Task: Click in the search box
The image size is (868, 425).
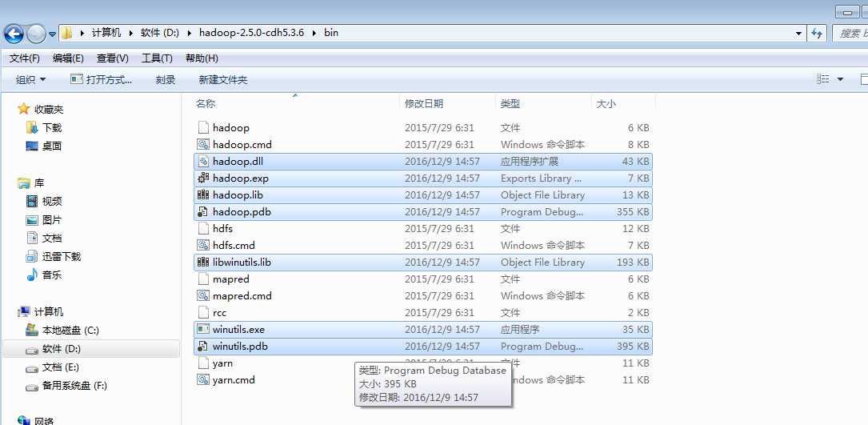Action: click(850, 34)
